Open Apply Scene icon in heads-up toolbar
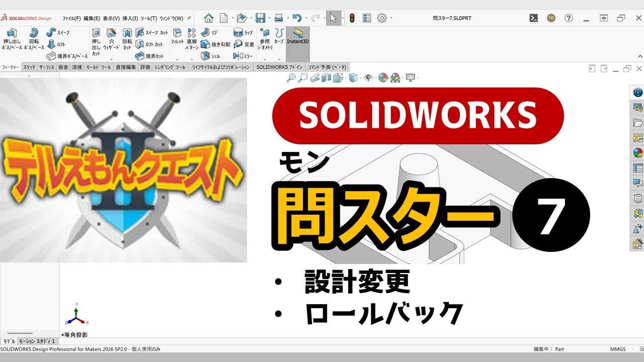Screen dimensions: 644x362 (395, 77)
